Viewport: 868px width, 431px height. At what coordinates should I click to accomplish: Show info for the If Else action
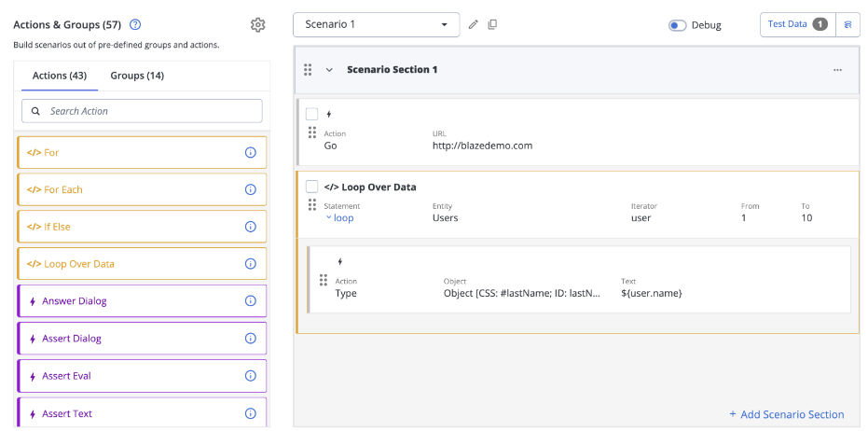tap(250, 227)
